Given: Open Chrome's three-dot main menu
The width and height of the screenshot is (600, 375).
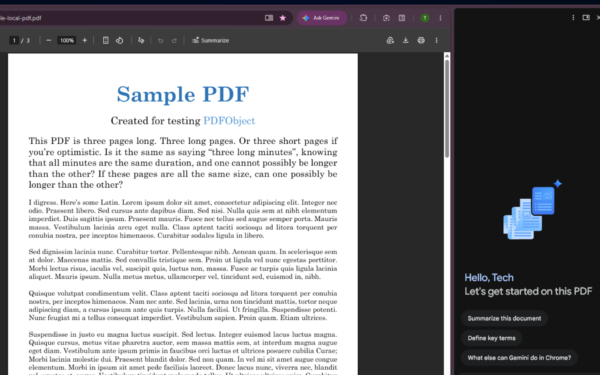Looking at the screenshot, I should point(440,18).
